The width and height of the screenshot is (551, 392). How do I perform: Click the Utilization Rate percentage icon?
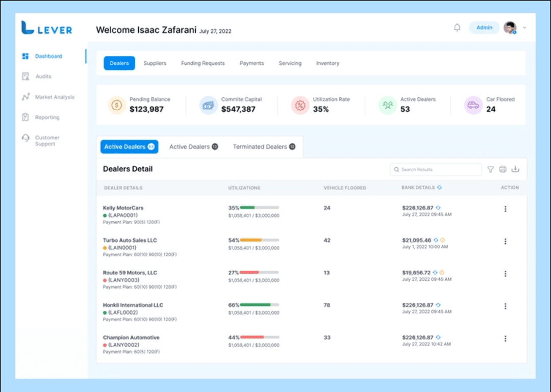(299, 104)
